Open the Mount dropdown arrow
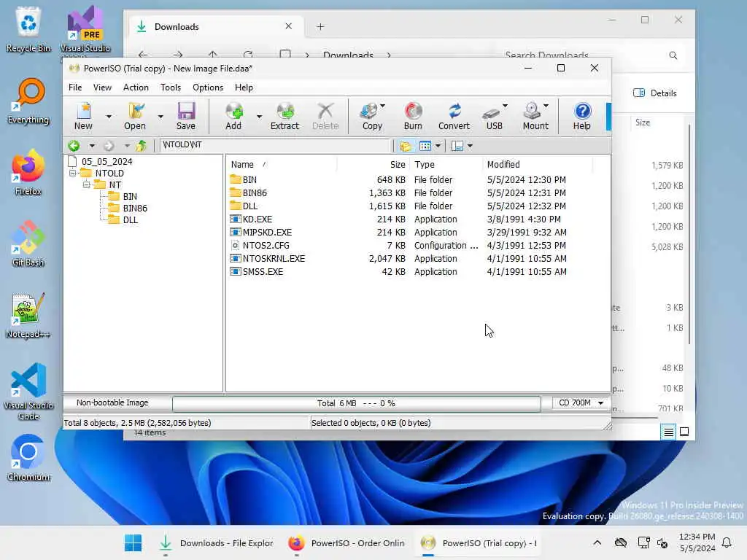The width and height of the screenshot is (747, 560). [x=546, y=106]
